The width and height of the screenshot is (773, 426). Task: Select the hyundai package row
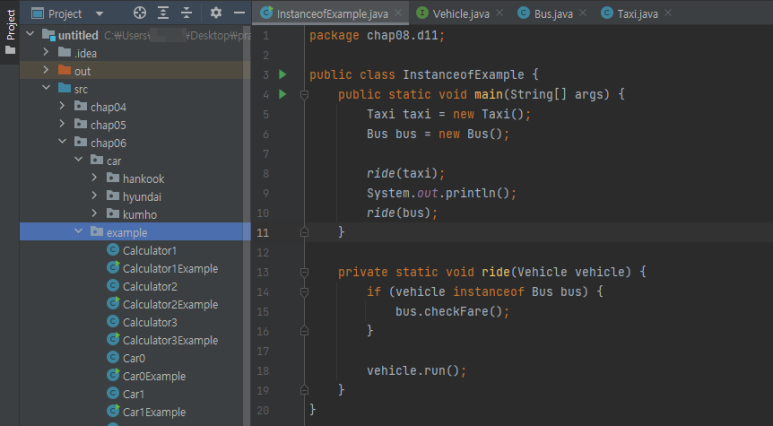pos(135,196)
